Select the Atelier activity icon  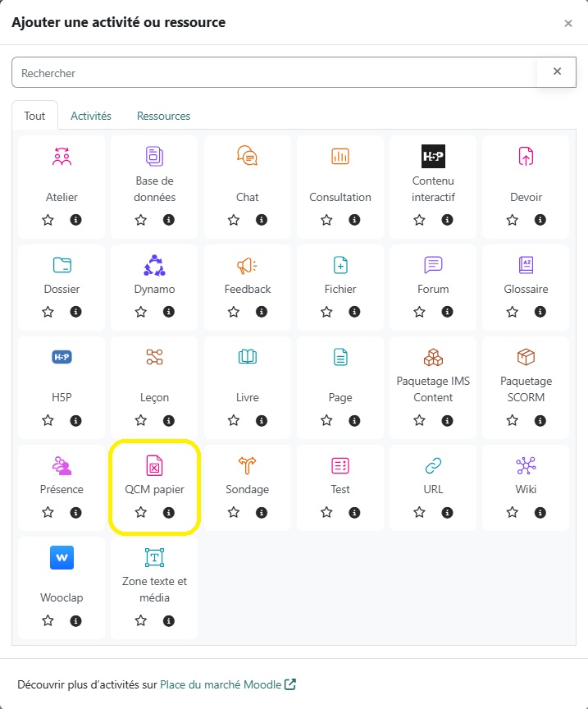point(62,157)
